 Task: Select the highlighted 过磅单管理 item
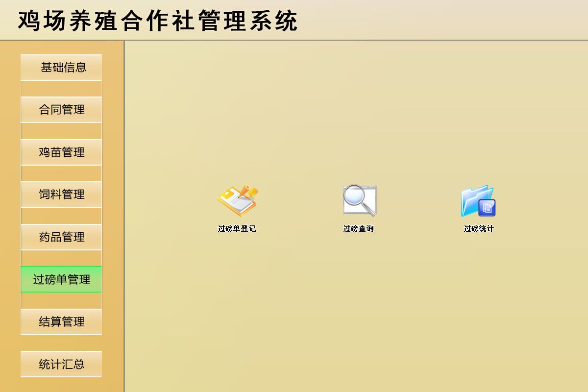(x=61, y=280)
